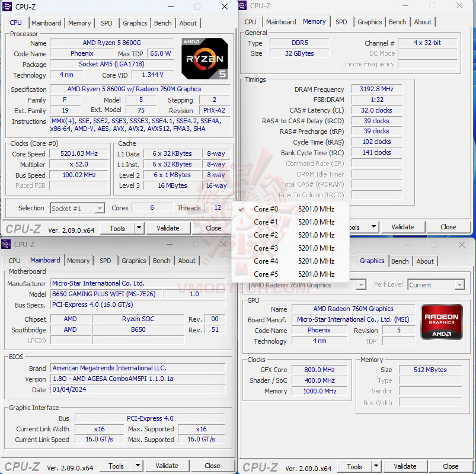Click the BIOS date 01/04/2024 field

[x=138, y=389]
